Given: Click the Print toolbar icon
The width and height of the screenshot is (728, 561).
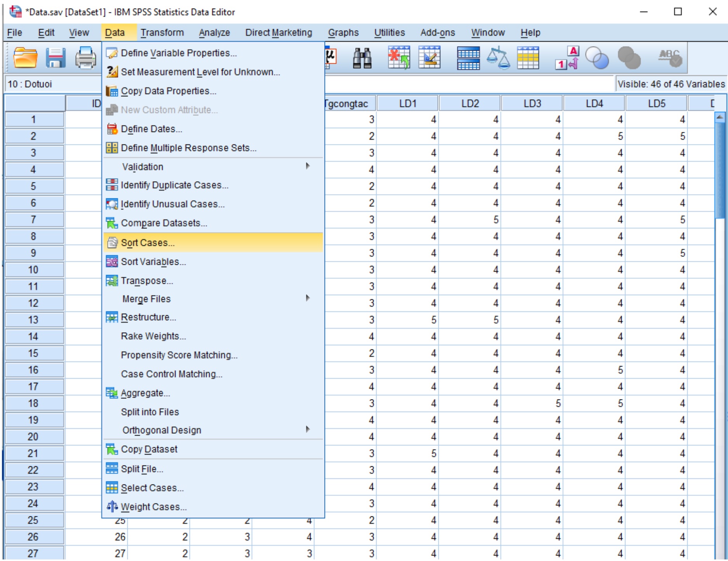Looking at the screenshot, I should point(85,58).
